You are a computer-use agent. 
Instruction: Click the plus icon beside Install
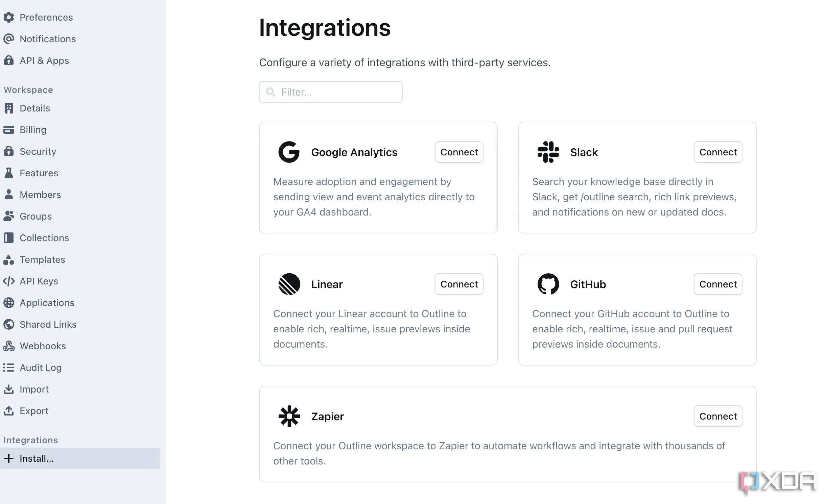click(9, 458)
